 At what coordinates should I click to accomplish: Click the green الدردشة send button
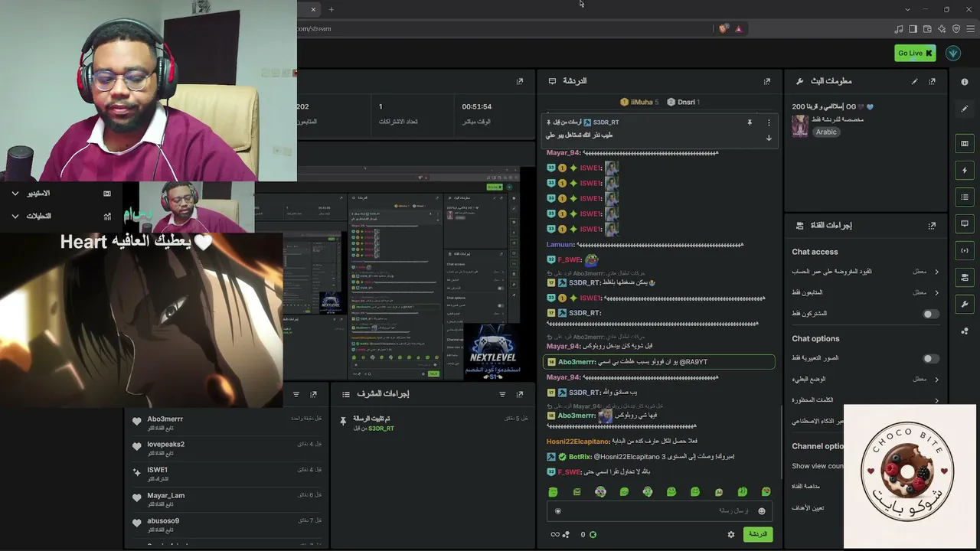coord(757,534)
